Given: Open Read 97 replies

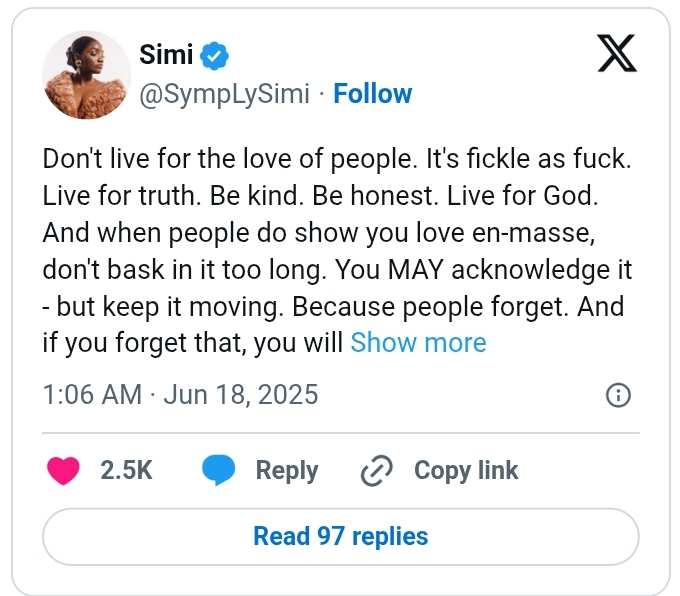Looking at the screenshot, I should pyautogui.click(x=341, y=537).
